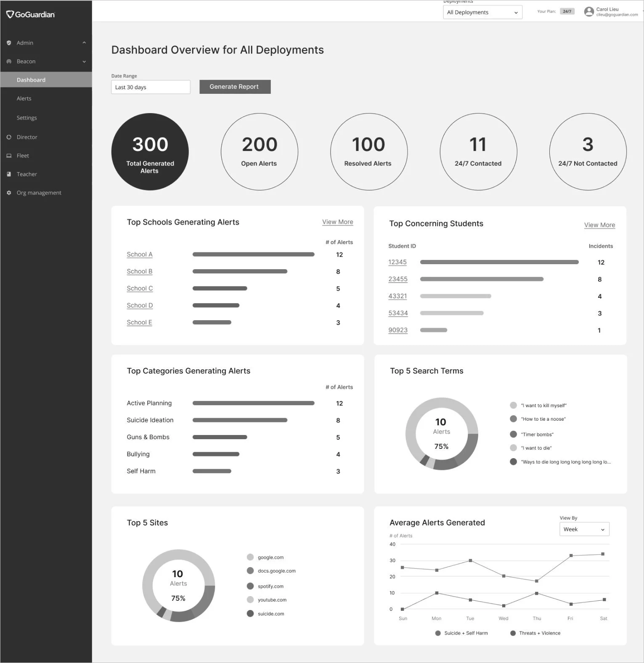Select the 300 Total Generated Alerts circle
644x663 pixels.
coord(150,151)
